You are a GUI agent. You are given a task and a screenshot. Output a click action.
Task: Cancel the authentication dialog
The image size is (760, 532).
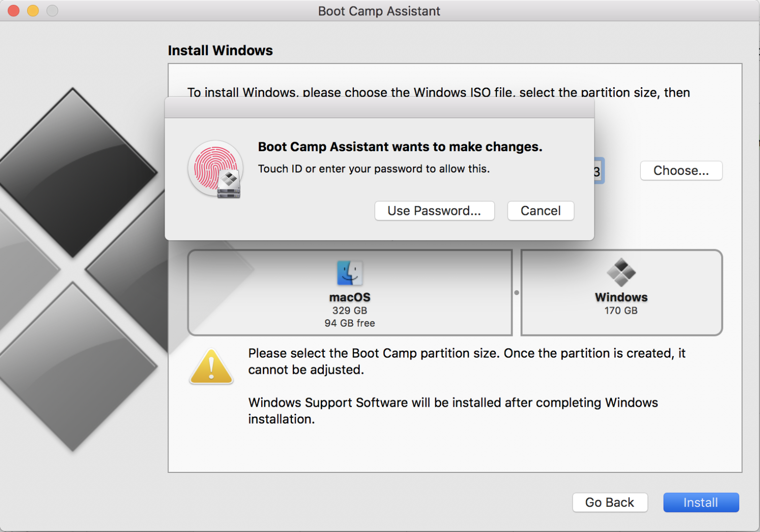(541, 211)
